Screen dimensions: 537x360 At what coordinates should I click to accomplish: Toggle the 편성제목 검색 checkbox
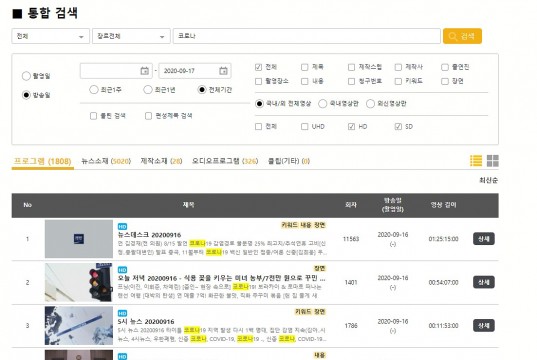pos(148,116)
